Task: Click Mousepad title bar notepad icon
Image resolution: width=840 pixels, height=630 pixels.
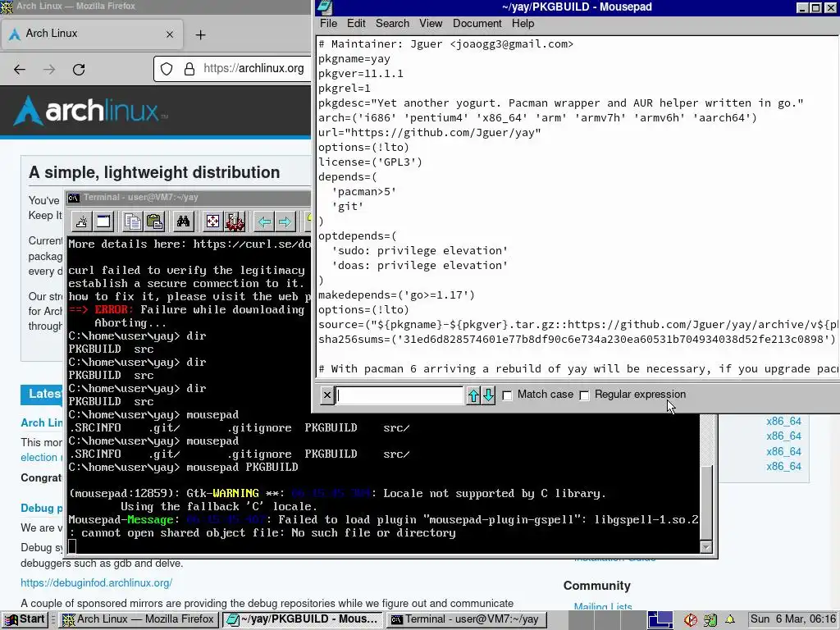Action: tap(325, 7)
